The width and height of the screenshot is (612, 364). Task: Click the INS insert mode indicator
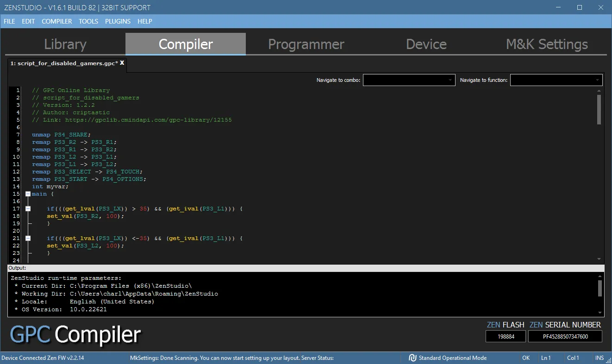(600, 358)
